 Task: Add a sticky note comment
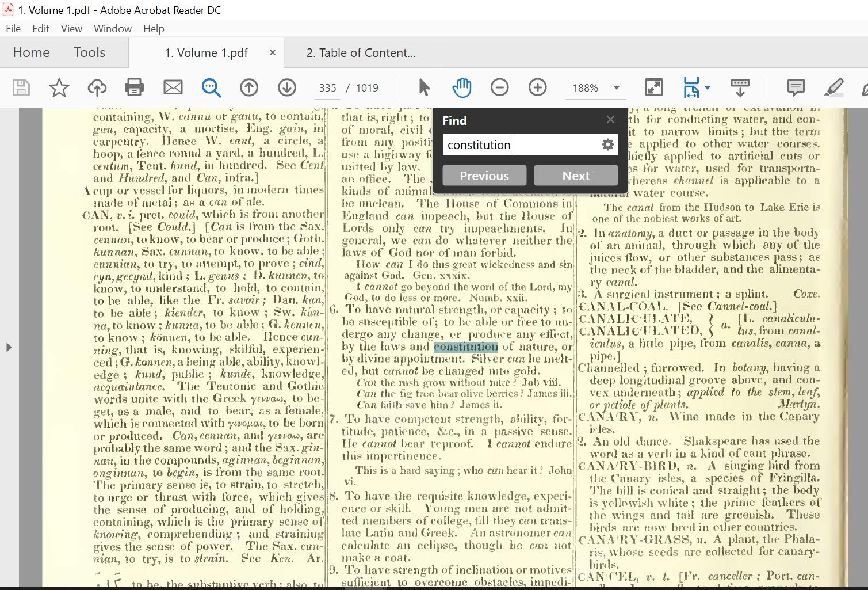(794, 87)
